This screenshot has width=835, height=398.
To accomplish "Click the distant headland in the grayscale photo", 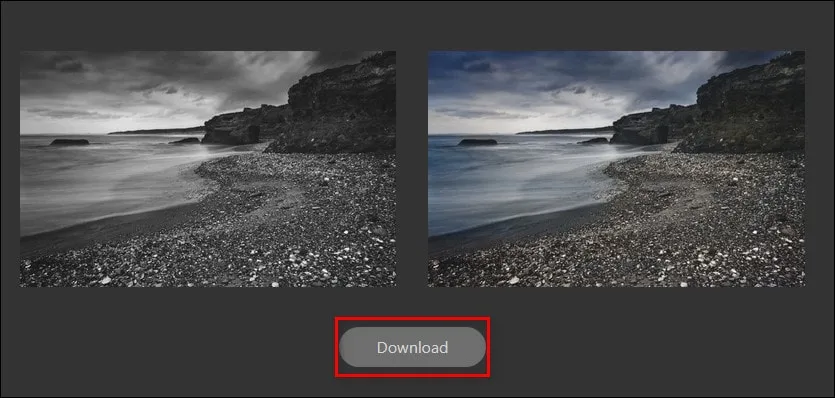I will (156, 130).
